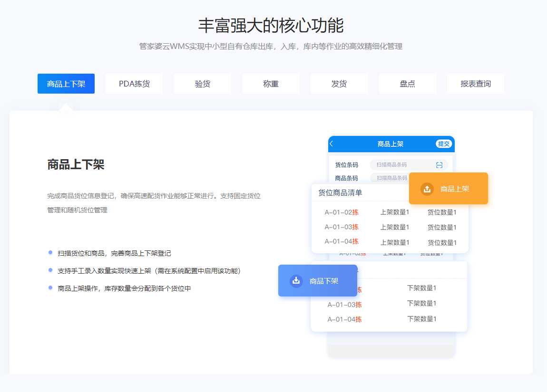
Task: Click A-01-03拣 in the 货位商品清单 list
Action: tap(342, 227)
